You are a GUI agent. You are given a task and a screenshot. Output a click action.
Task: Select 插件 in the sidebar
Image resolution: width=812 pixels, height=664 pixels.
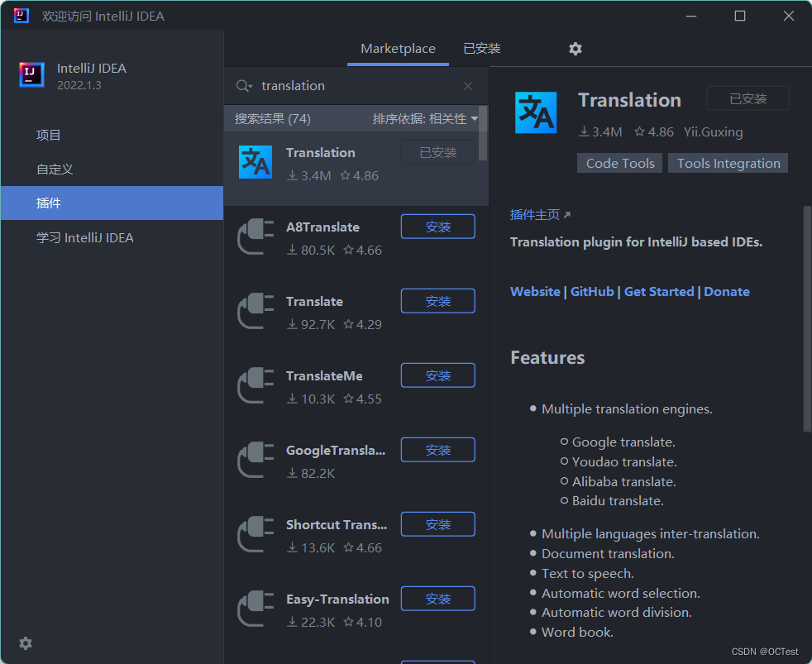tap(112, 203)
